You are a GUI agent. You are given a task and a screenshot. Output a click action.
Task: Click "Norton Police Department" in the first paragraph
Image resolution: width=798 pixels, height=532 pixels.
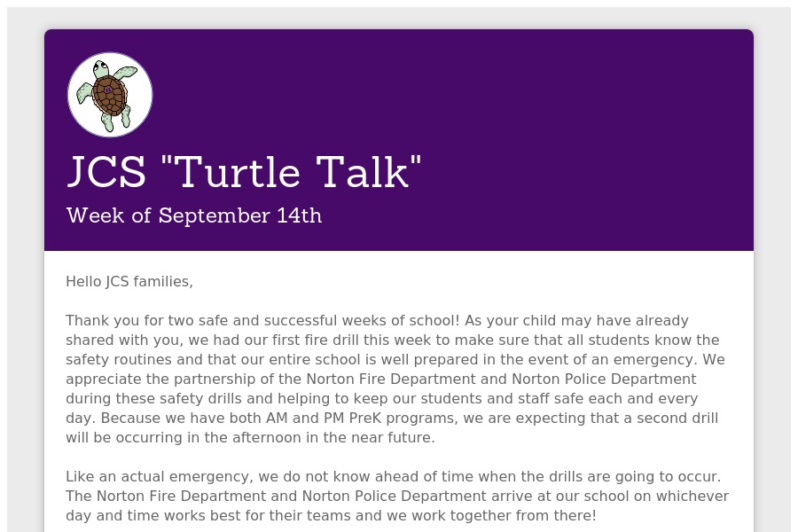[x=604, y=379]
